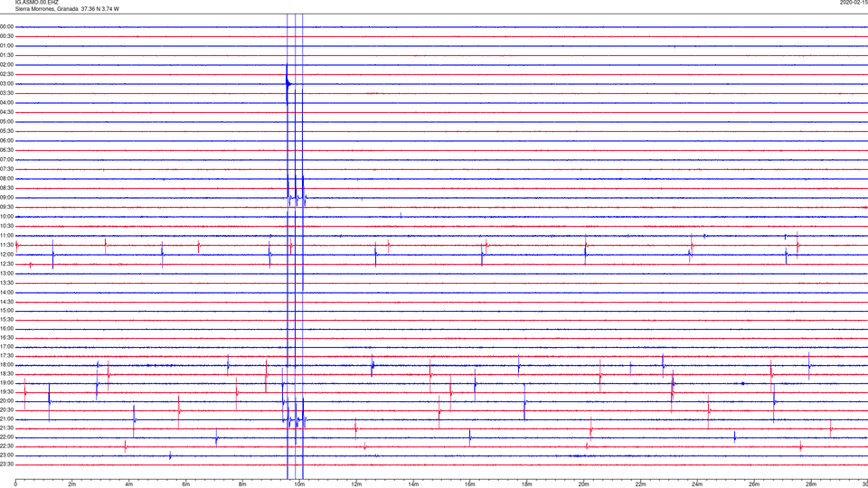Click the 'Sierra Morrones, Granada' location text

47,9
